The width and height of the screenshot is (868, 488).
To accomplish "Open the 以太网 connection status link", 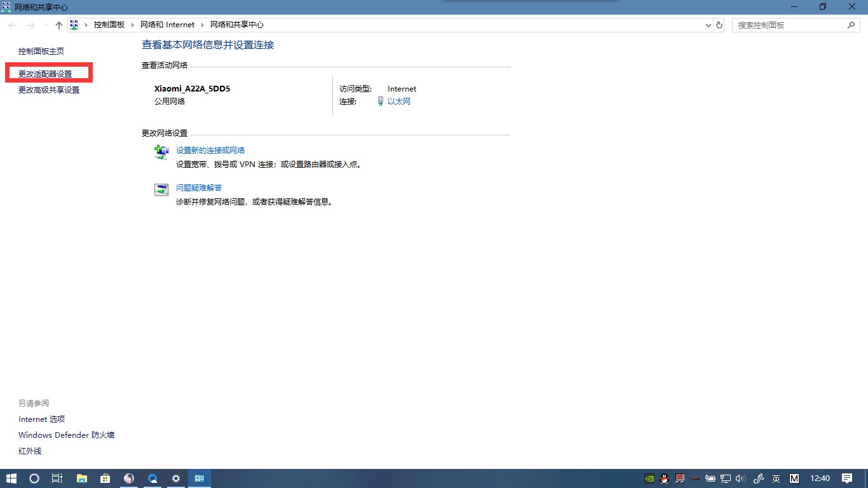I will pos(398,102).
